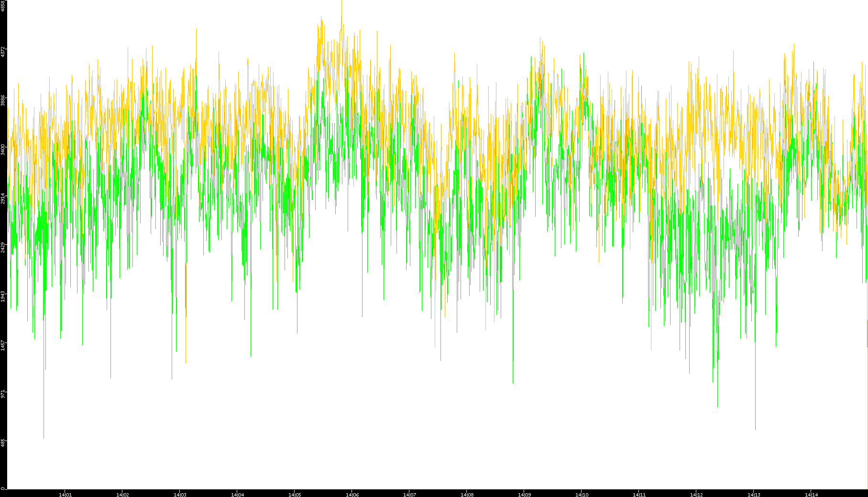Click the 1943 value on the vertical axis
868x497 pixels.
point(3,296)
